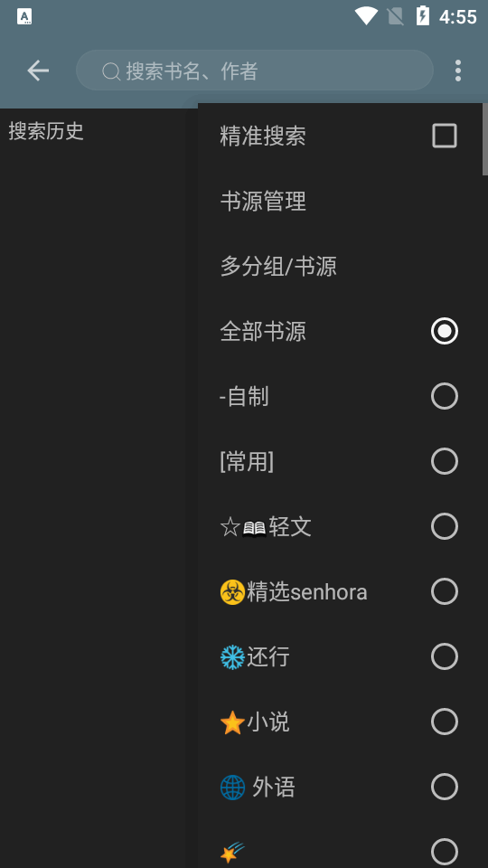
Task: Tap the biohazard icon beside 精选senhora
Action: 232,591
